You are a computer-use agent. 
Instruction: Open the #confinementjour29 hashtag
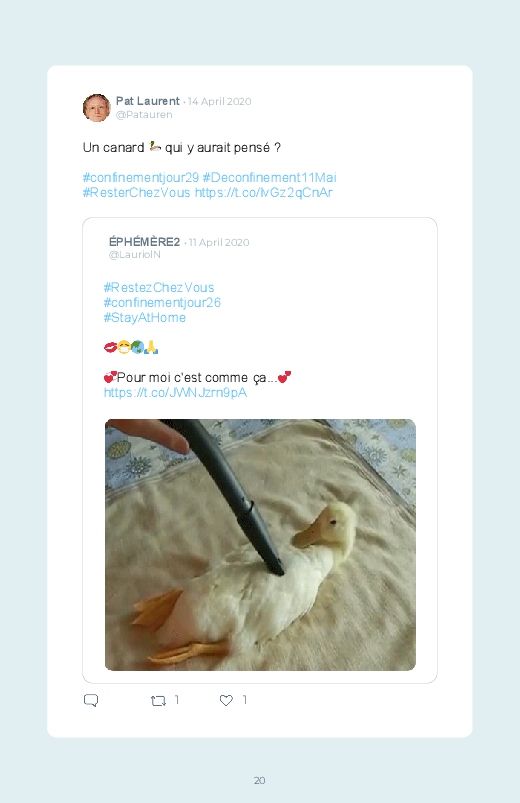pyautogui.click(x=141, y=178)
